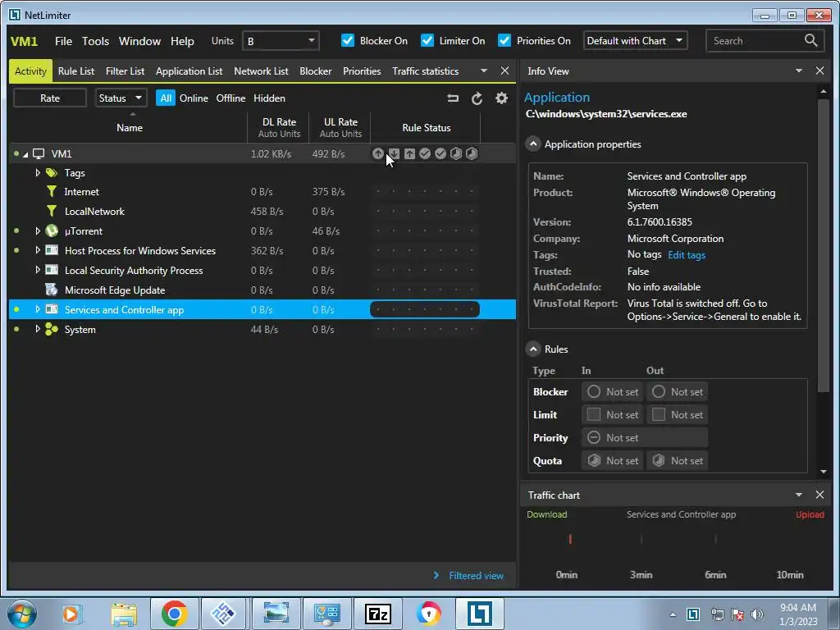
Task: Open the Default with Chart layout dropdown
Action: (x=635, y=41)
